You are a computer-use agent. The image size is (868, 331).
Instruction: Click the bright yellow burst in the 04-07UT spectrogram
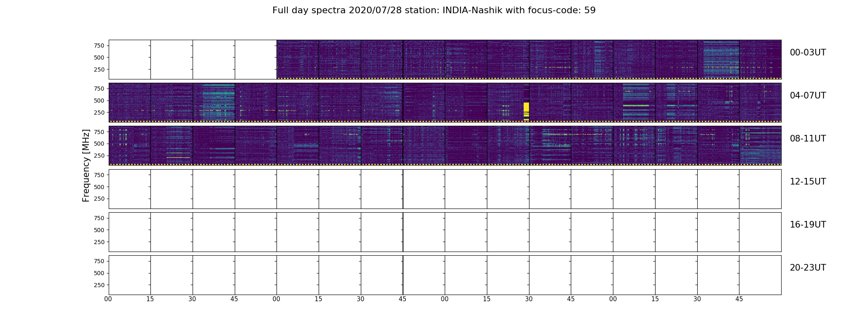click(x=526, y=111)
